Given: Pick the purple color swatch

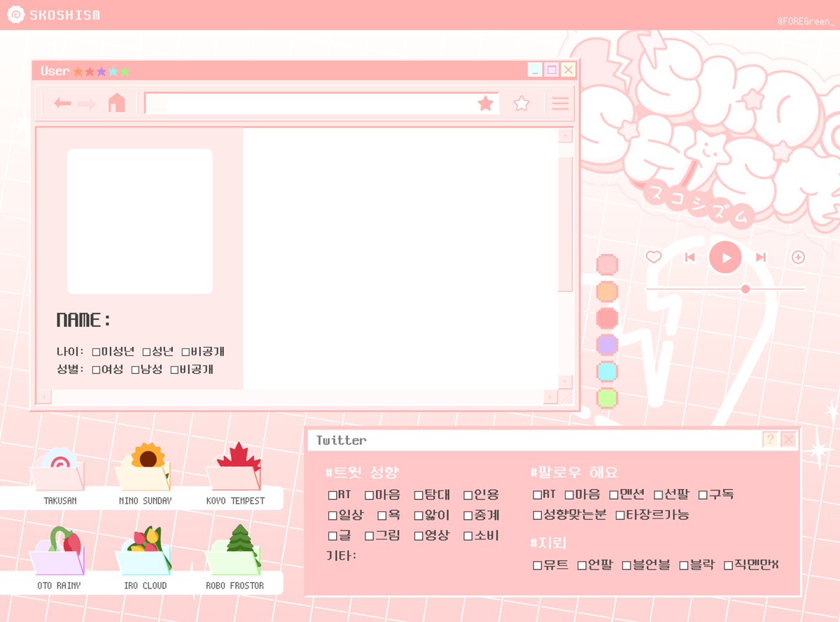Looking at the screenshot, I should coord(607,344).
